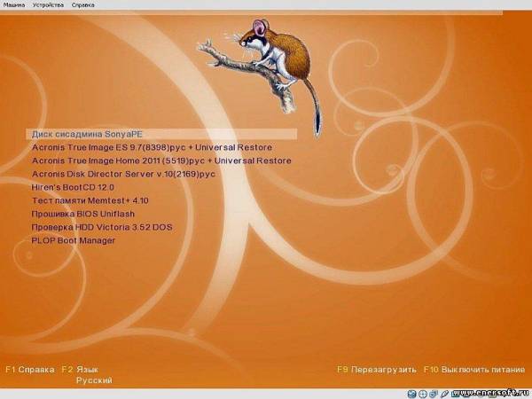This screenshot has width=532, height=399.
Task: Select Проверка HDD Victoria 3.52 DOS
Action: (102, 227)
